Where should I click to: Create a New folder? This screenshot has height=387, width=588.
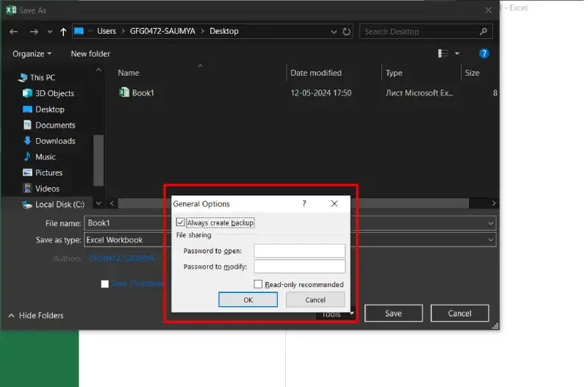[x=90, y=54]
